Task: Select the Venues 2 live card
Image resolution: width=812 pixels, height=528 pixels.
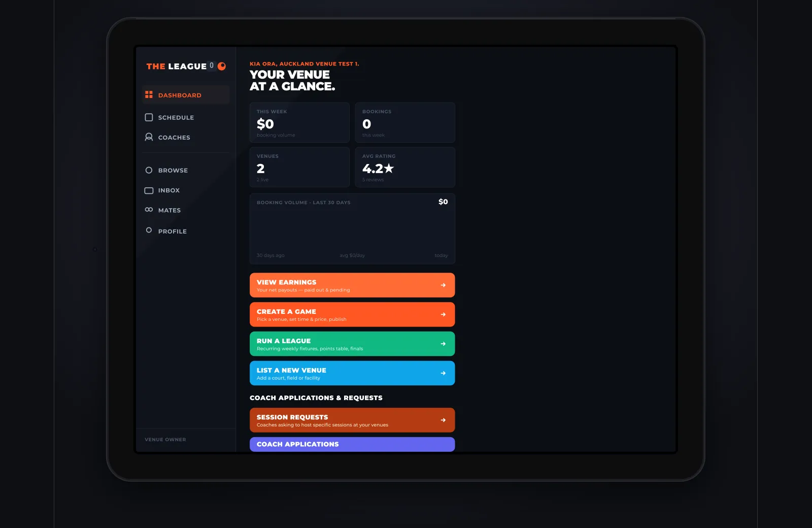Action: [x=299, y=168]
